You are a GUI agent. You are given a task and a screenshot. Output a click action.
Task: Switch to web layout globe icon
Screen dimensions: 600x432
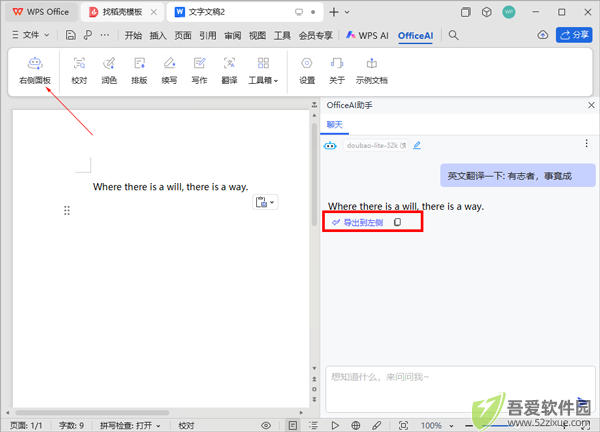[x=356, y=425]
